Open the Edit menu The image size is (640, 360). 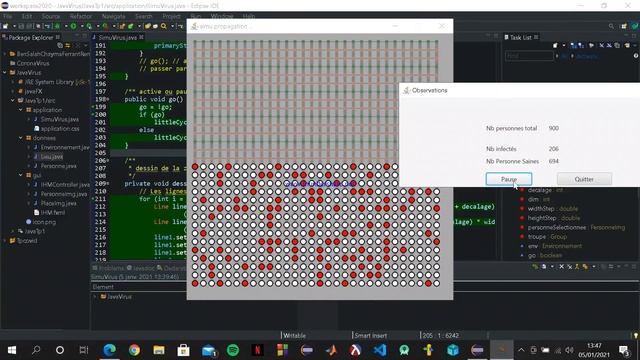[x=27, y=16]
